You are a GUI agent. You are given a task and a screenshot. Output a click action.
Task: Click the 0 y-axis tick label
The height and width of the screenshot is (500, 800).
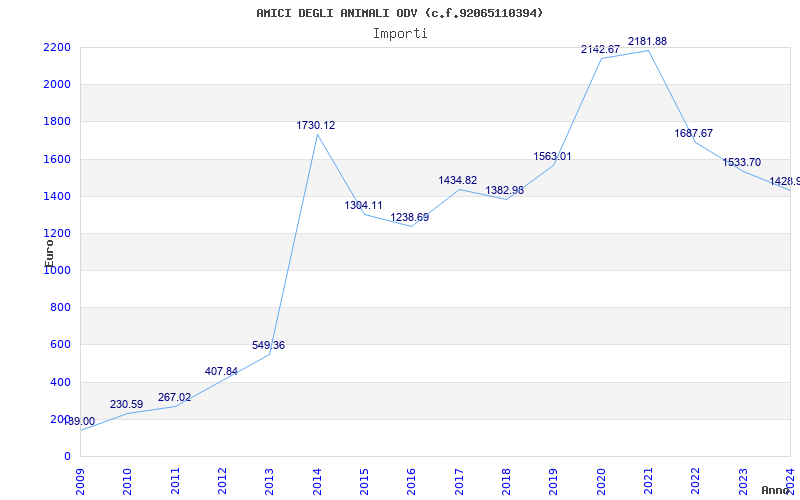[x=67, y=457]
